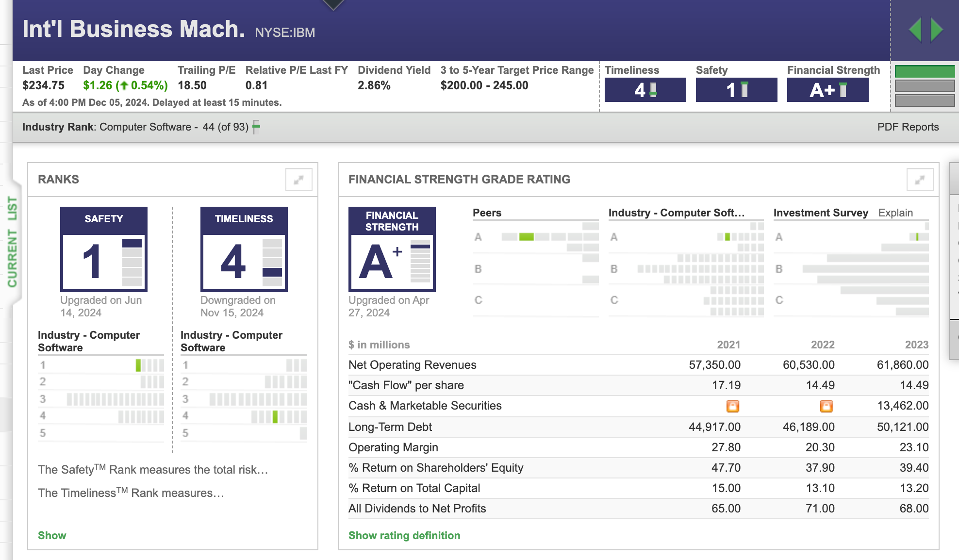Open the Current List side tab

tap(12, 242)
